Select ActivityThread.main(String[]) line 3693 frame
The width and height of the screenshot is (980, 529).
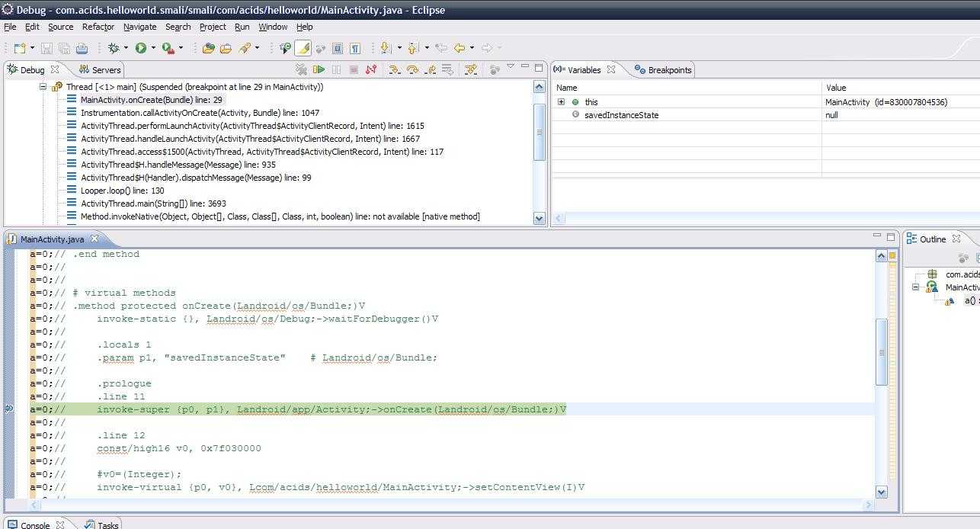coord(153,204)
